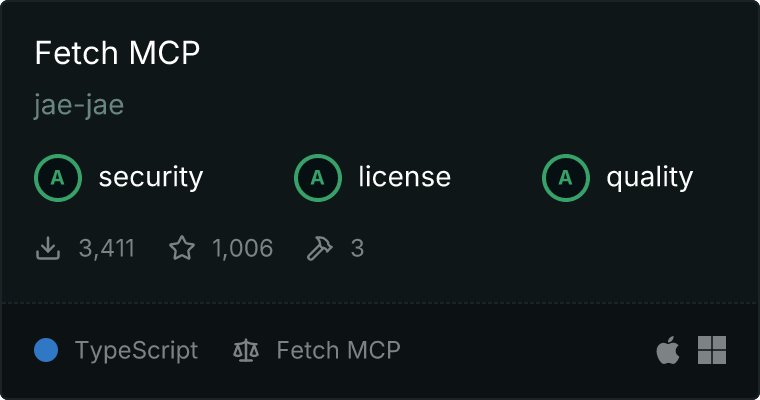Screen dimensions: 760x400
Task: Click the balance scale license icon
Action: (x=246, y=351)
